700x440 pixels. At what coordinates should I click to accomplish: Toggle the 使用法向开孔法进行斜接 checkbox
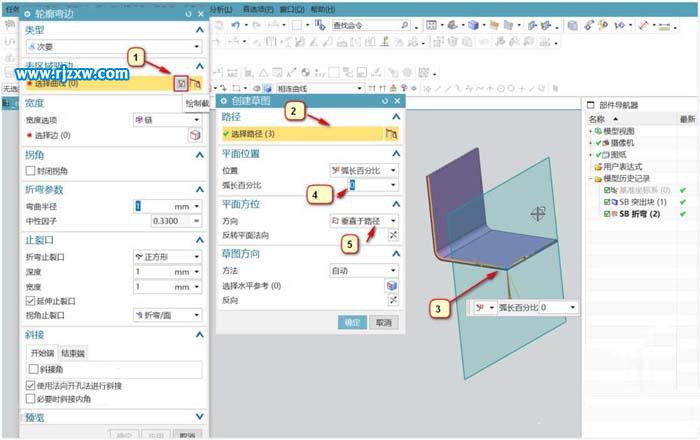[30, 386]
